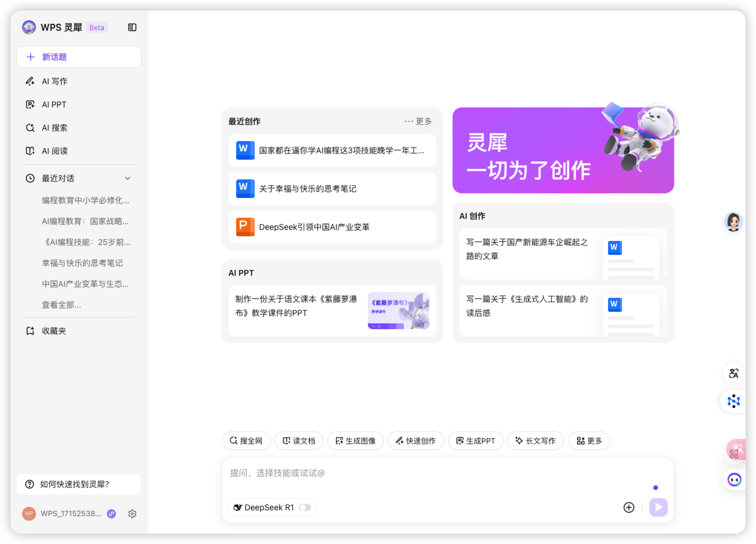
Task: Click 生成PPT skill chip
Action: 476,441
